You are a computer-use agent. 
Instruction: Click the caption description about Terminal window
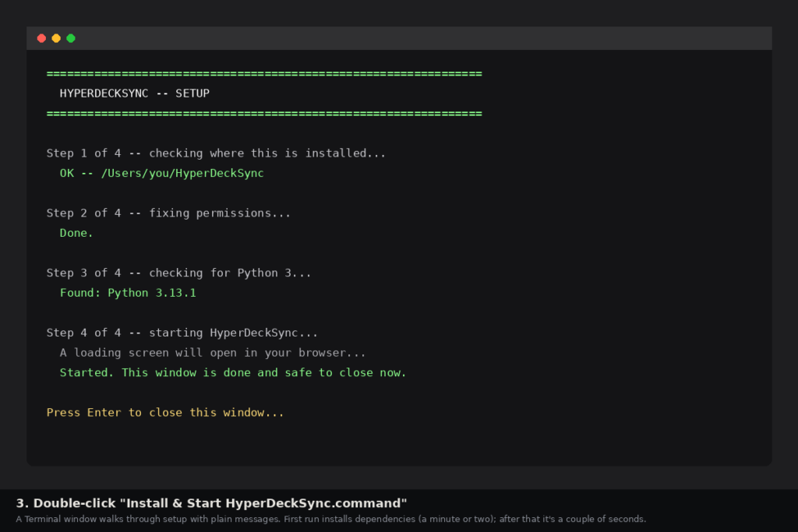330,520
